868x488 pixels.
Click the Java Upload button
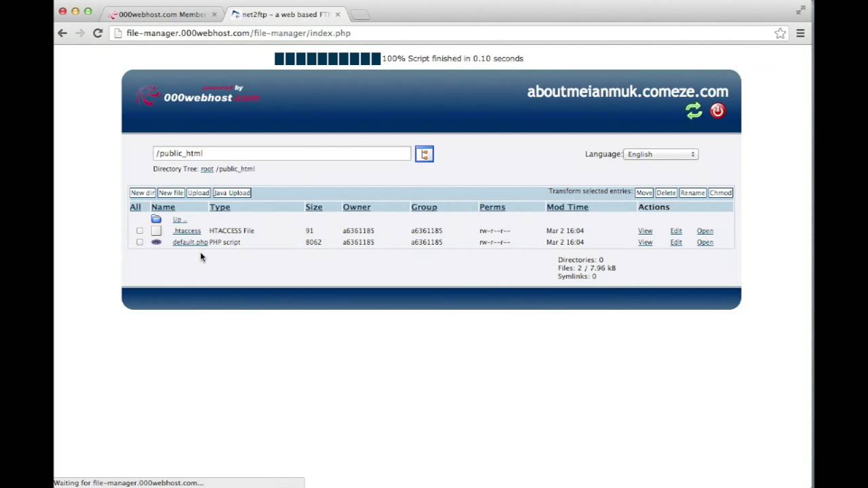click(232, 192)
